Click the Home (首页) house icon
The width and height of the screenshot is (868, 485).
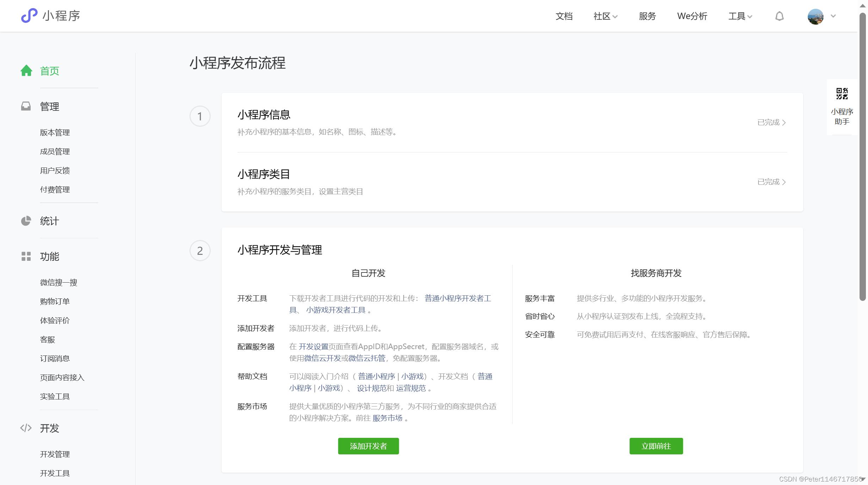point(26,71)
